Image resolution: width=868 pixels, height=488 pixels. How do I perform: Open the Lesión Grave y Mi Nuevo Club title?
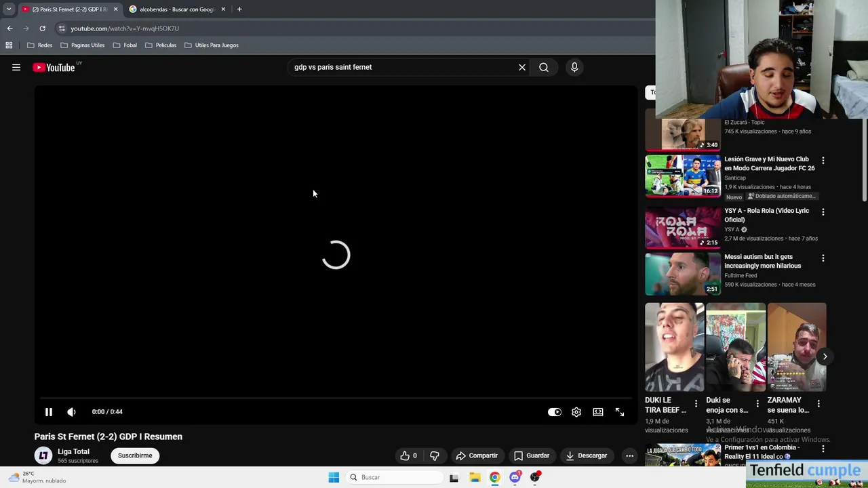(x=770, y=163)
